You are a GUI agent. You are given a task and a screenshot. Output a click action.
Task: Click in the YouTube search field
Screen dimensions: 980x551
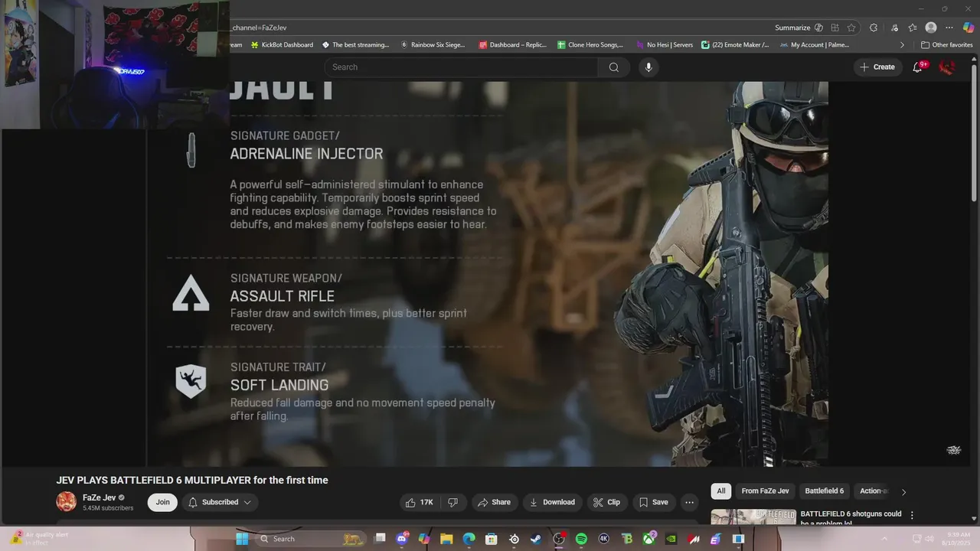coord(461,67)
